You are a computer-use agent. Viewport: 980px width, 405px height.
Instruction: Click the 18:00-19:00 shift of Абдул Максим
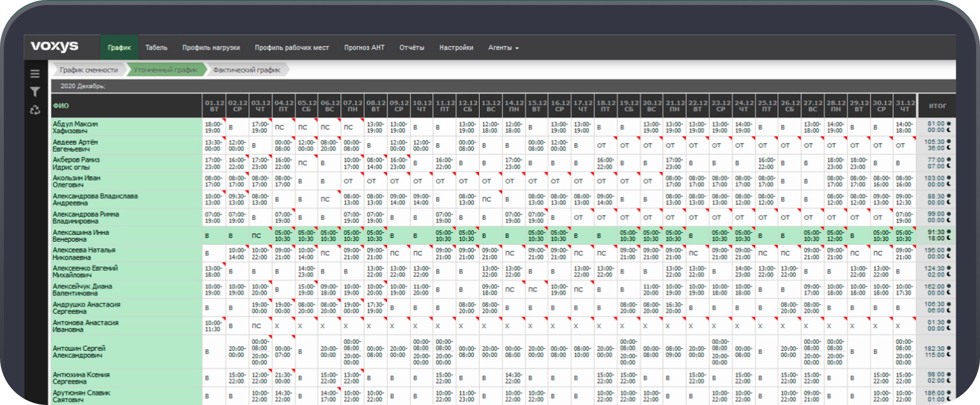(x=213, y=127)
